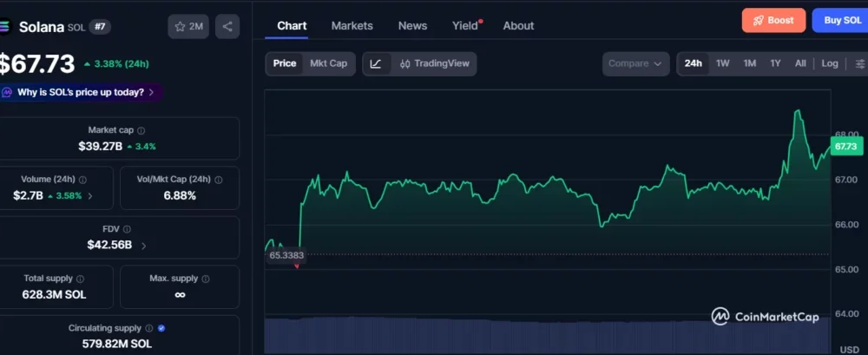Select the All time range
The height and width of the screenshot is (355, 868).
tap(800, 63)
